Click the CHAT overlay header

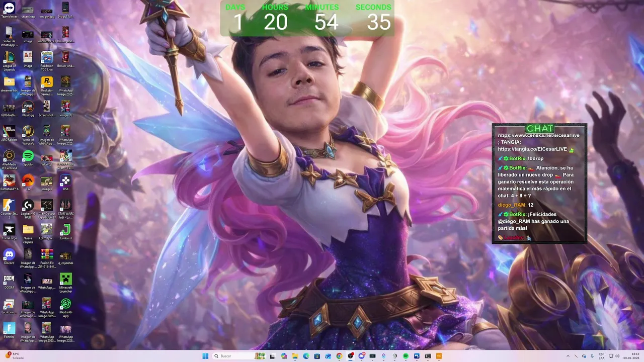click(539, 129)
